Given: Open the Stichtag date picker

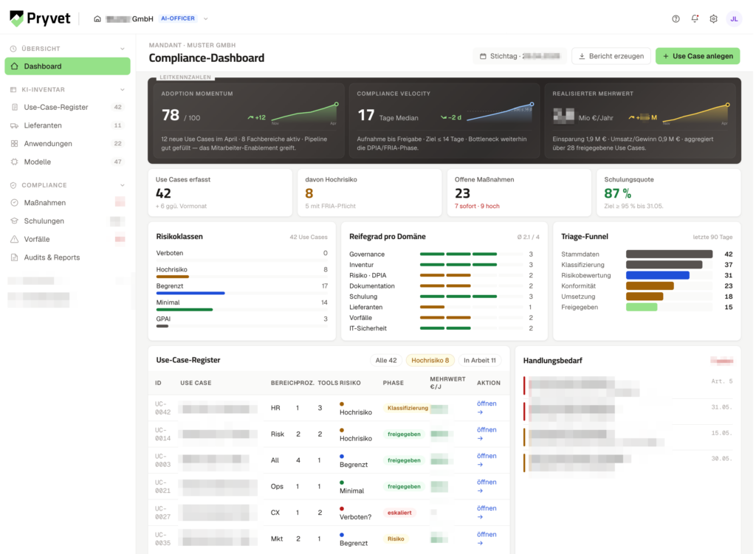Looking at the screenshot, I should tap(520, 56).
